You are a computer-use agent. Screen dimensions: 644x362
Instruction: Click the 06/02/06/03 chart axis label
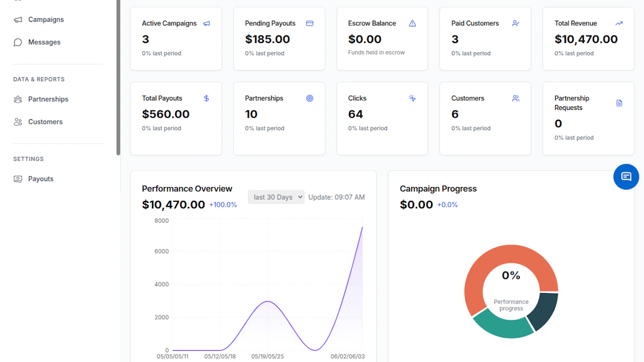pos(347,356)
